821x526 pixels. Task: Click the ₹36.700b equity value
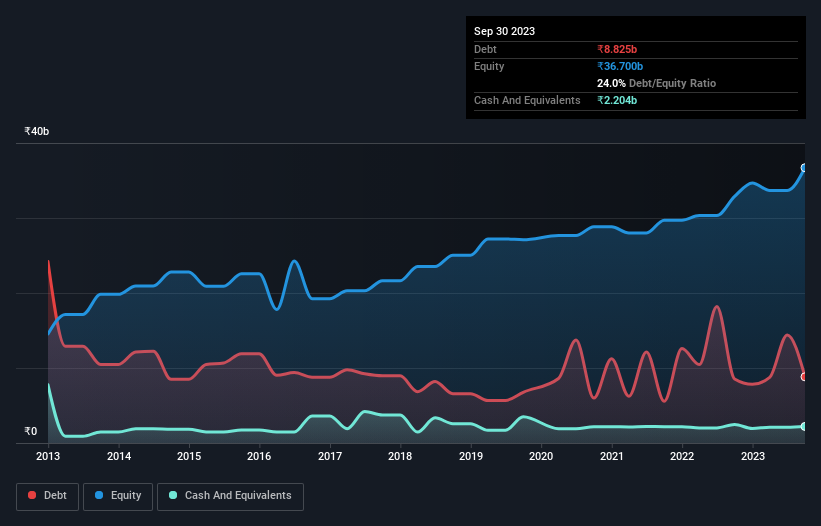620,66
